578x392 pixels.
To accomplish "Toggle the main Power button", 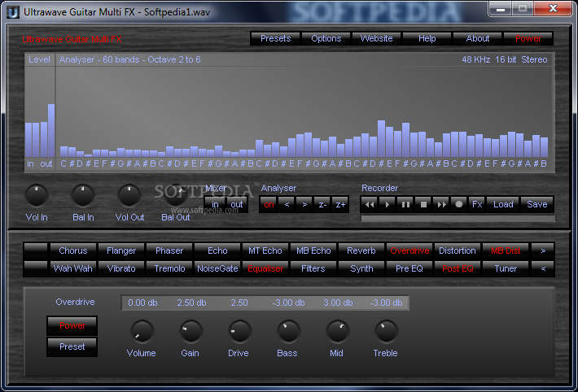I will click(528, 38).
